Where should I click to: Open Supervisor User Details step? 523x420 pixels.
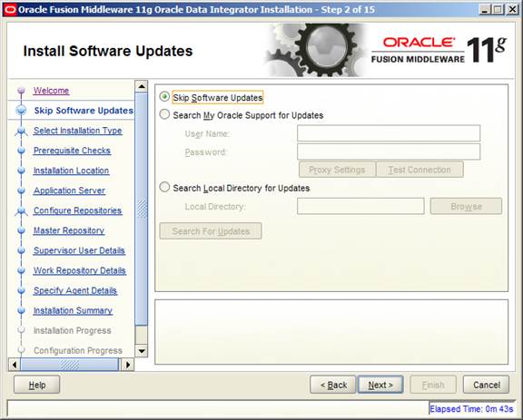click(79, 250)
